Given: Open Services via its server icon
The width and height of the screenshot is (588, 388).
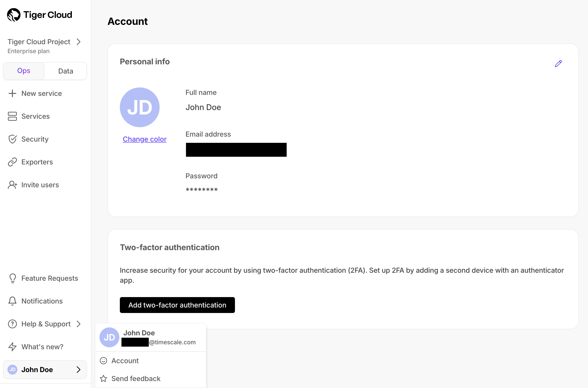Looking at the screenshot, I should [12, 116].
